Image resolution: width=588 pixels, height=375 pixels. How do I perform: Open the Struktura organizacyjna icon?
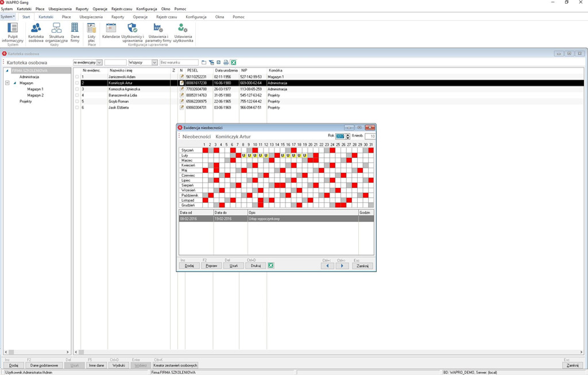click(x=56, y=32)
